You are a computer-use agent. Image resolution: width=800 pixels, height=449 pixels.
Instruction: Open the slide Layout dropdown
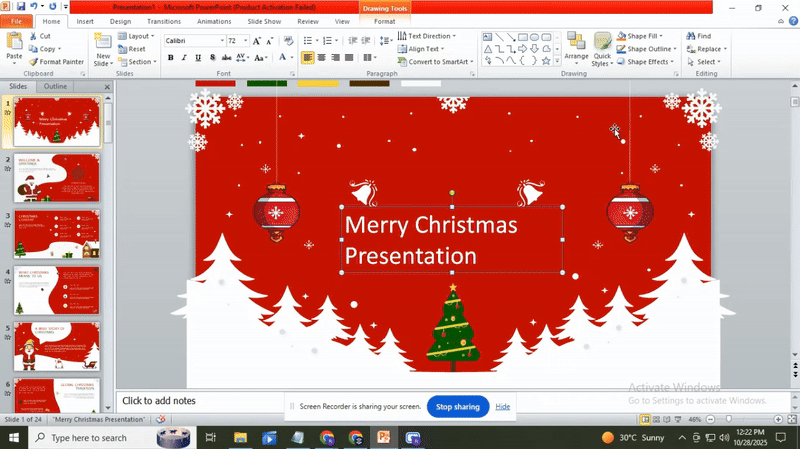pos(138,36)
